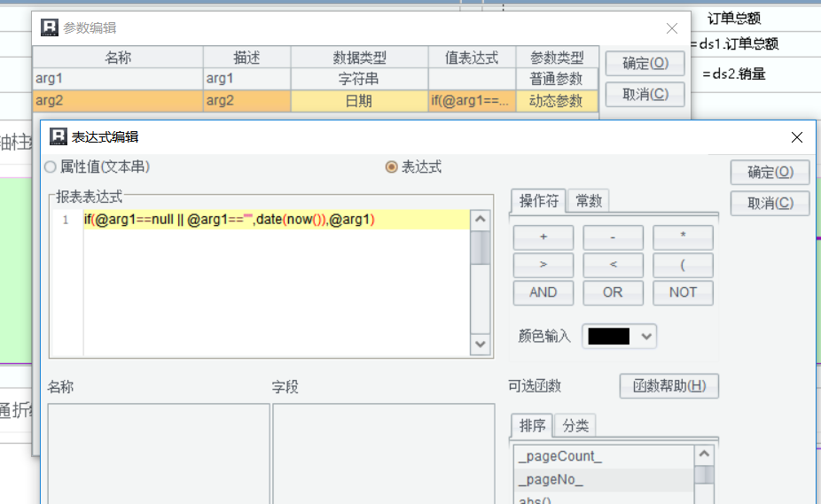This screenshot has width=821, height=504.
Task: Click the expression editor scrollbar thumb
Action: [x=481, y=247]
